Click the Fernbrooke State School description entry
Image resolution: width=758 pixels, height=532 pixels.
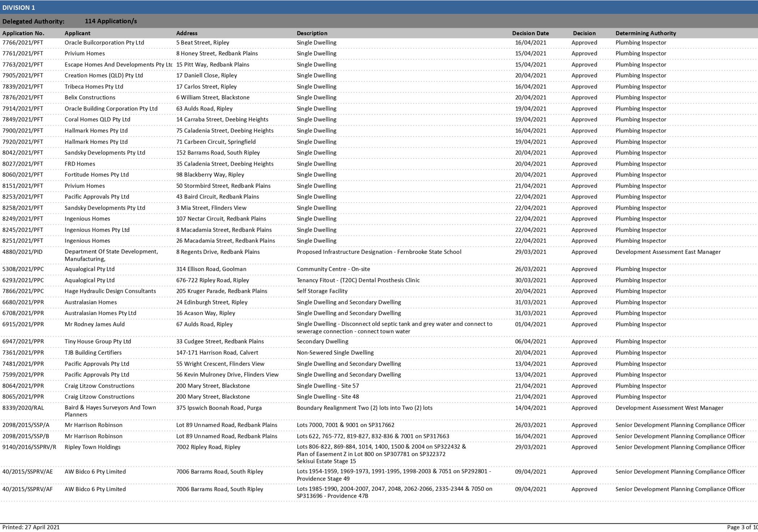(x=379, y=252)
